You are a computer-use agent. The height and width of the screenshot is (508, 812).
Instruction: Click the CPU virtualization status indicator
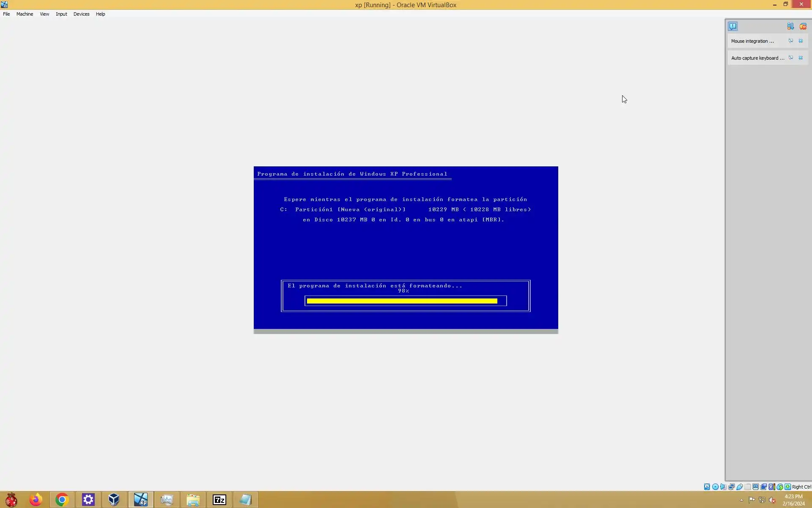[771, 487]
